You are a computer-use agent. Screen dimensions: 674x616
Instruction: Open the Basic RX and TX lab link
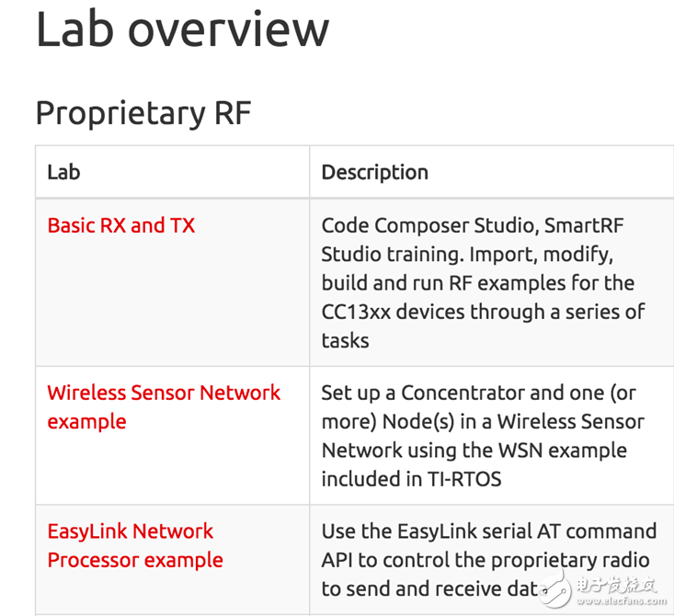click(120, 226)
